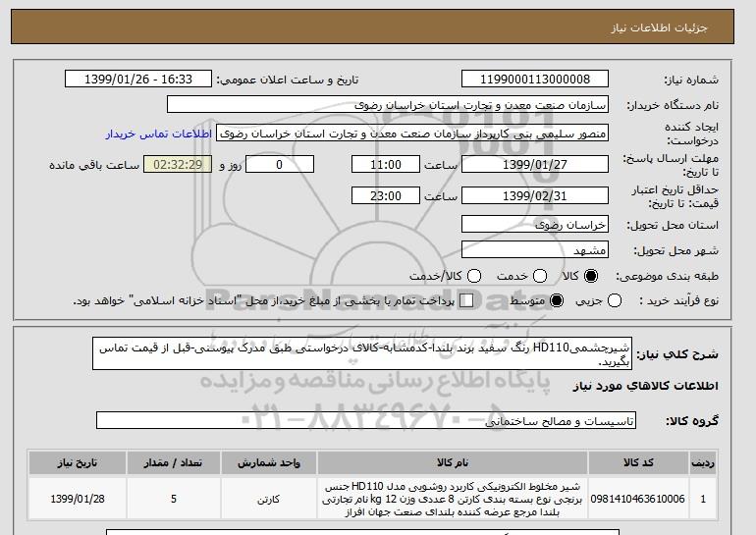Click the گروه کالا field تاسیسات و مصالح ساختمانی
Screen dimensions: 756x535
(x=366, y=420)
